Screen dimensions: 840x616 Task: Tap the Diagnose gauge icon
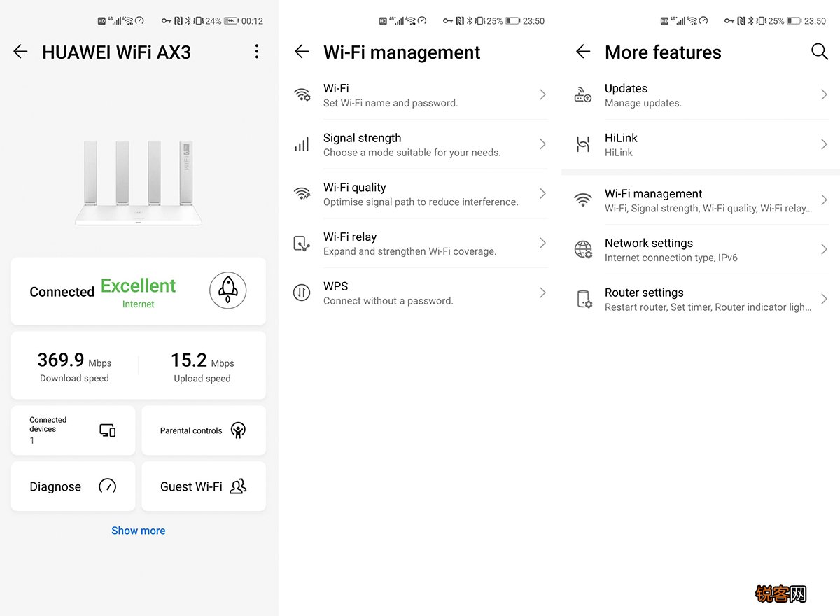tap(107, 486)
